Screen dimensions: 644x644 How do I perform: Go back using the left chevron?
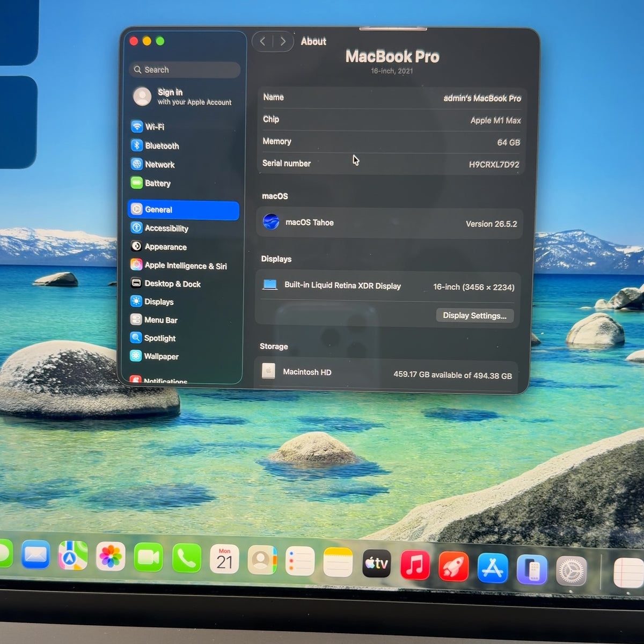coord(262,41)
